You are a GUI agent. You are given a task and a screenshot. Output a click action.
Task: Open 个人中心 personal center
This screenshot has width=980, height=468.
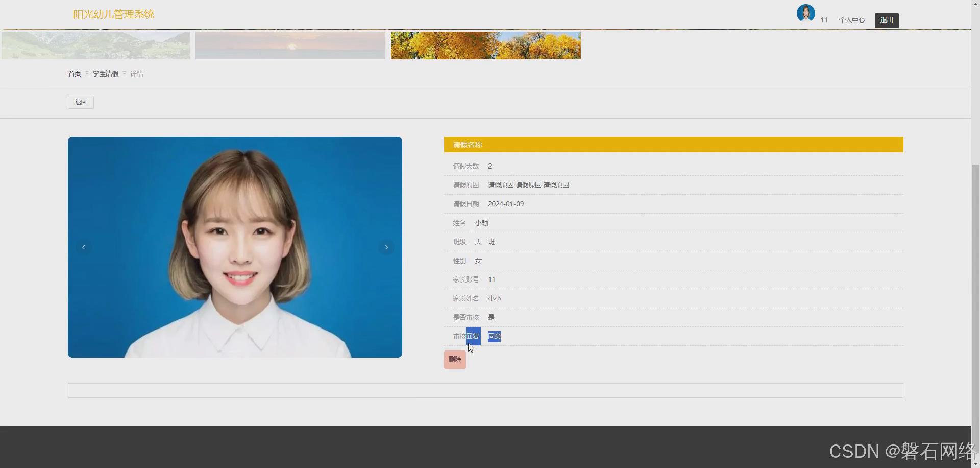pos(851,20)
